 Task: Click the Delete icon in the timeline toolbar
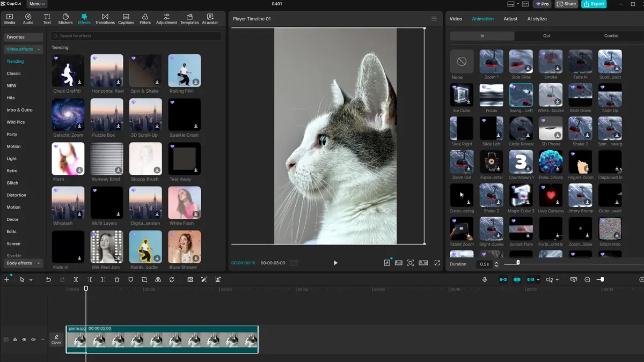pos(116,279)
